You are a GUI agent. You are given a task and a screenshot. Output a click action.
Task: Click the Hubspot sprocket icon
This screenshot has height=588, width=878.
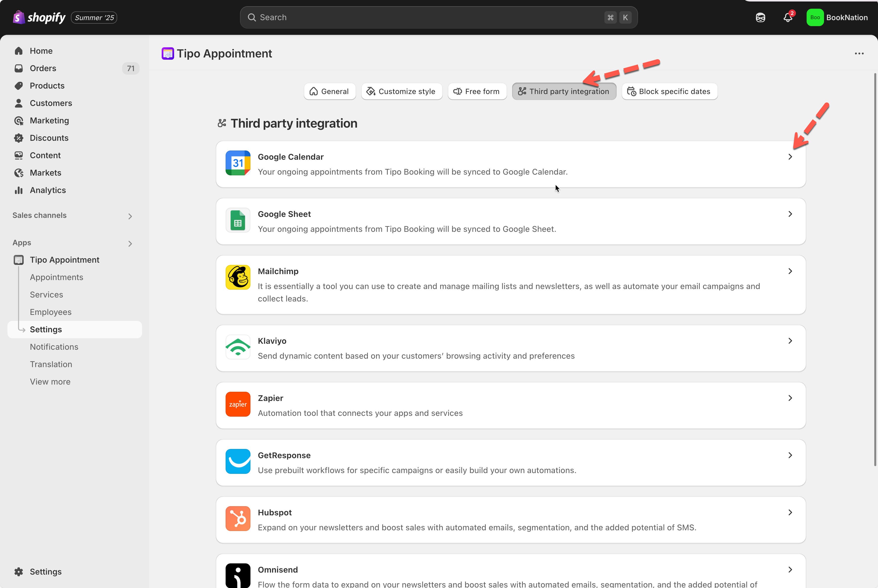coord(238,519)
